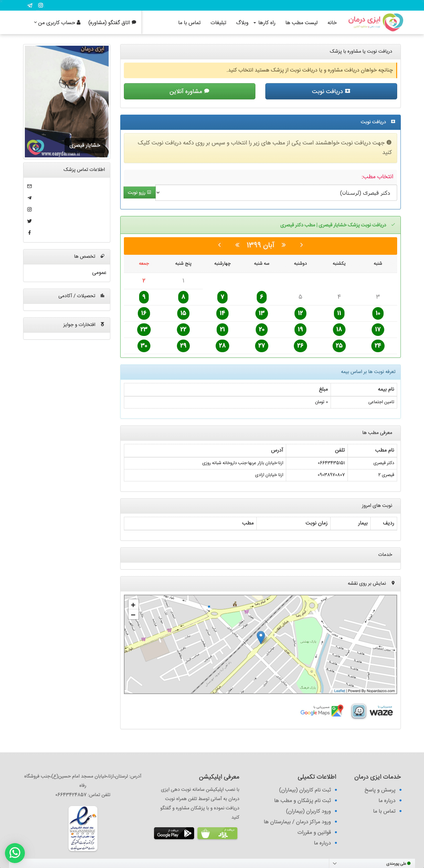Viewport: 424px width, 868px height.
Task: Expand the clinic selection dropdown
Action: point(276,193)
